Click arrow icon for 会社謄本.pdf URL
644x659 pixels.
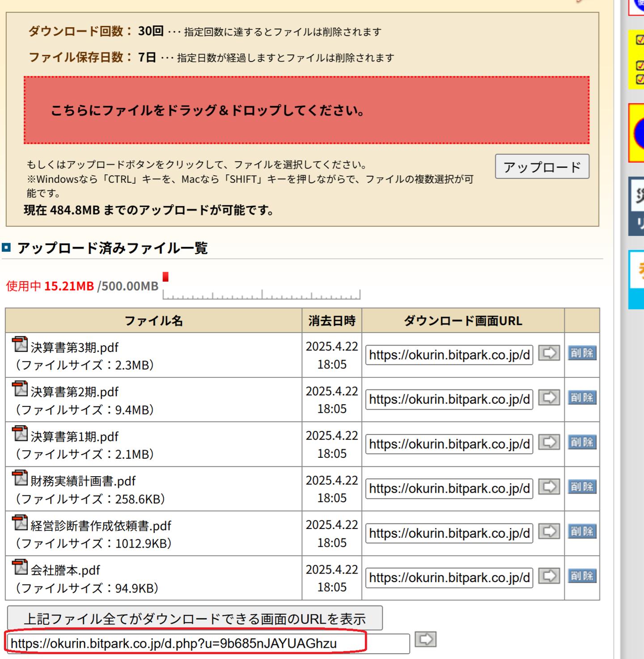click(549, 576)
